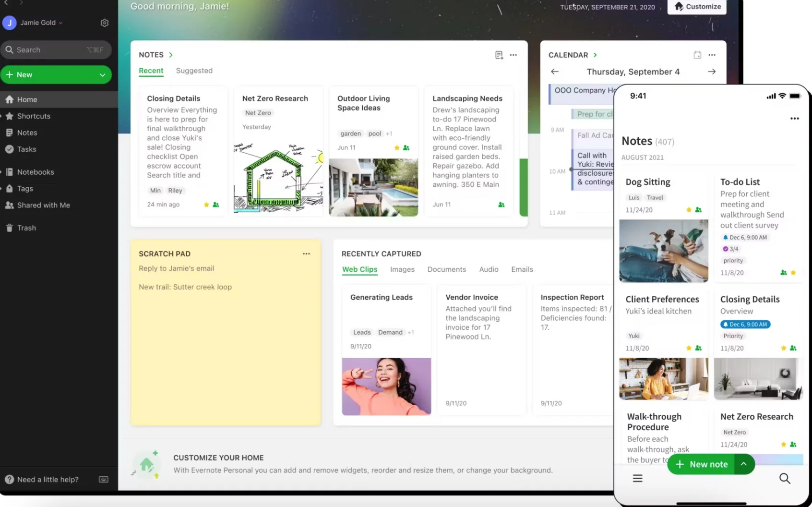Screen dimensions: 812x507
Task: Go to previous day in calendar
Action: pyautogui.click(x=555, y=72)
